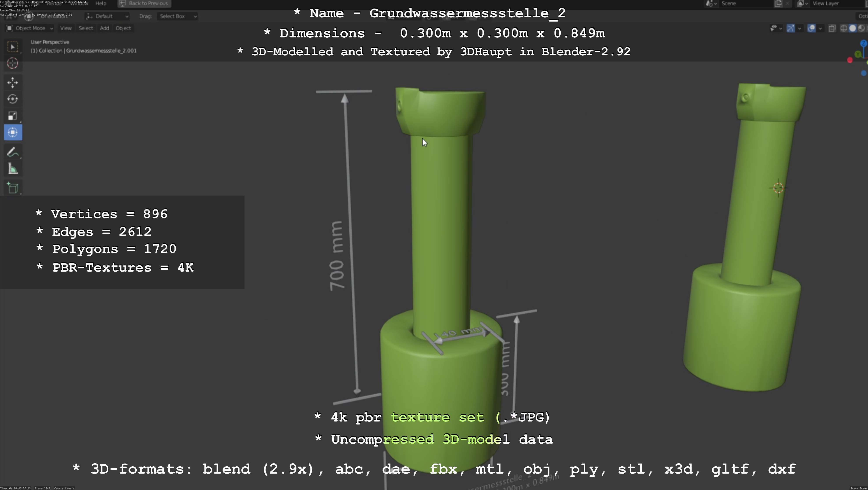Choose the Rotate tool
Screen dimensions: 868x490
(x=13, y=99)
